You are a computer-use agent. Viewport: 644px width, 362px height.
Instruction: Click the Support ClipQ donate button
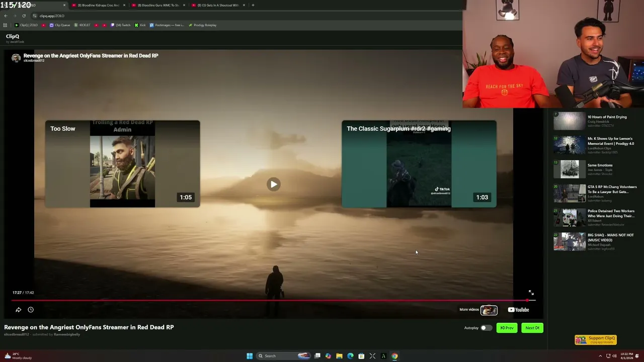coord(596,339)
